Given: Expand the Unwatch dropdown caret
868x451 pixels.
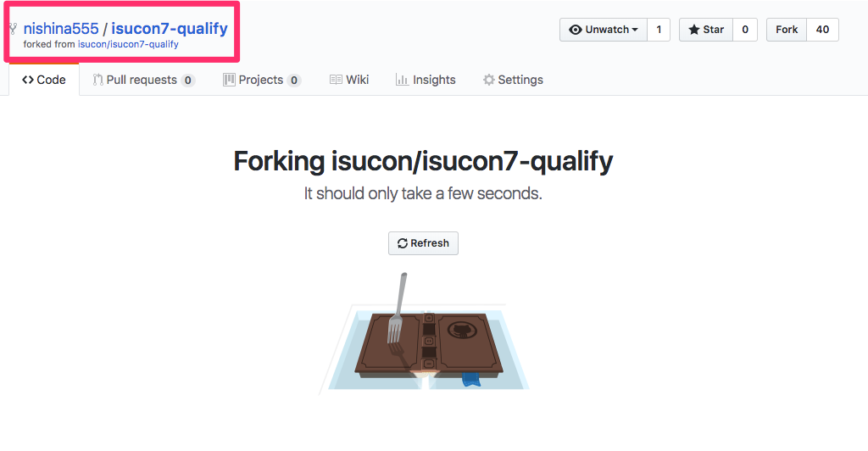Looking at the screenshot, I should pos(635,30).
